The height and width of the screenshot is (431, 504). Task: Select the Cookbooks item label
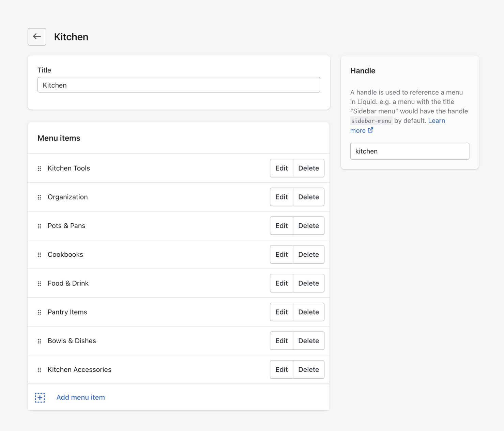point(65,254)
